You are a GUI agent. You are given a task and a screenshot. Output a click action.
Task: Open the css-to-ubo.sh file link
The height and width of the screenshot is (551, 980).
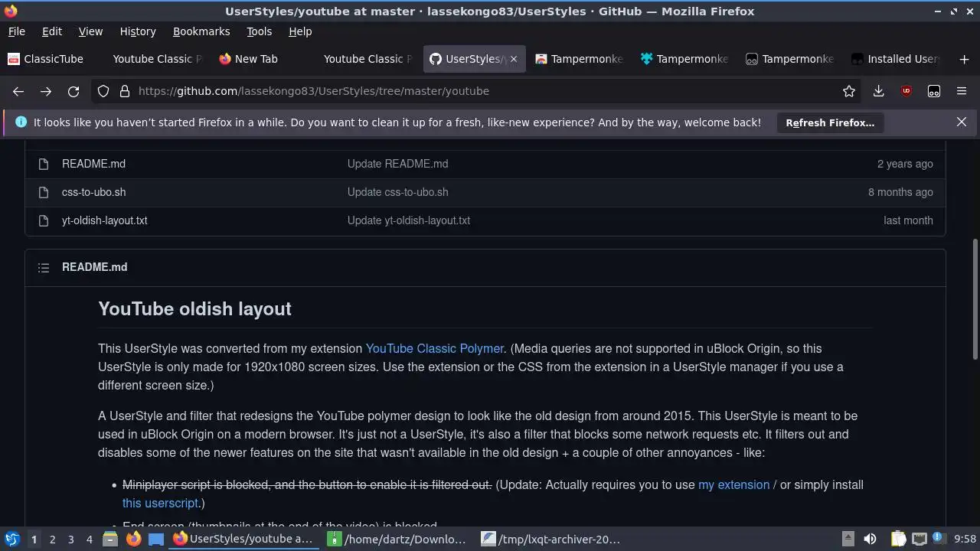tap(93, 192)
